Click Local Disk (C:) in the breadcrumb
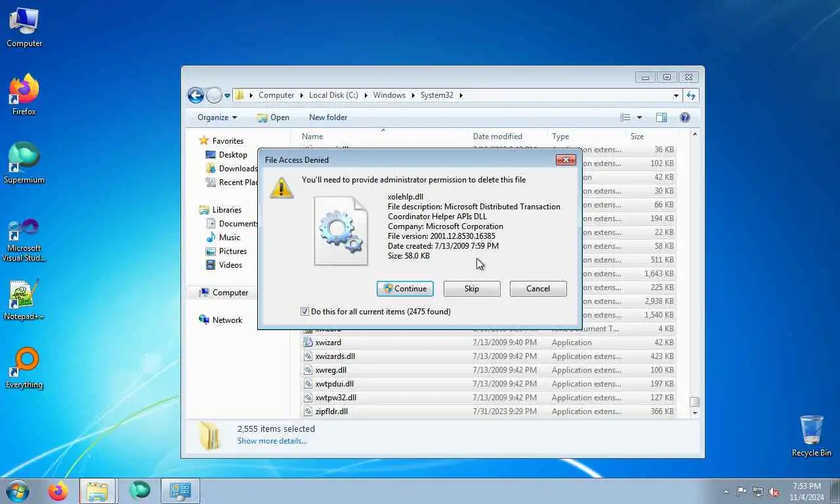 tap(333, 95)
